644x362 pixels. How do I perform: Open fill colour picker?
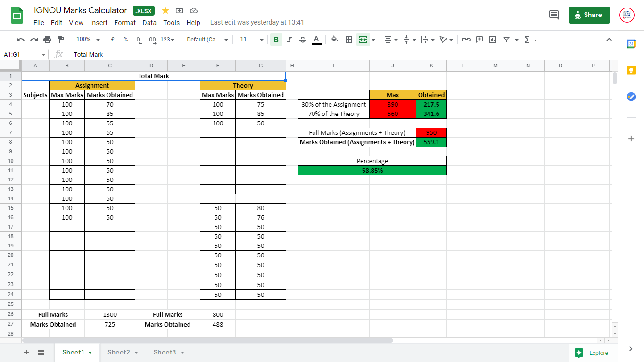pyautogui.click(x=335, y=40)
